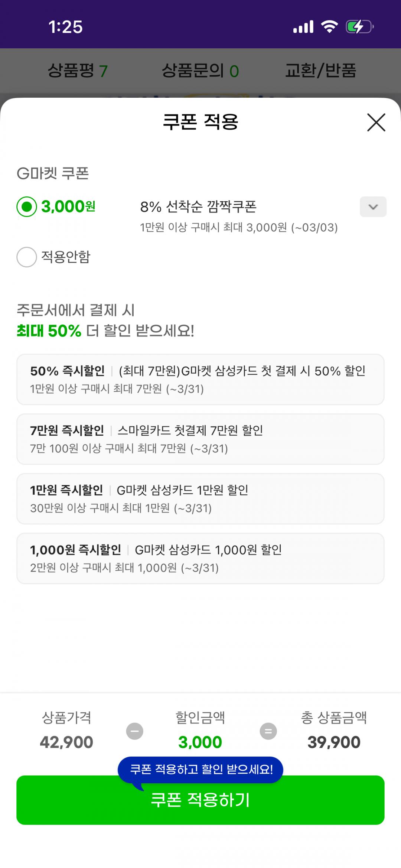Tap the 50% 즉시할인 삼성카드 offer card
The width and height of the screenshot is (401, 868).
pyautogui.click(x=200, y=379)
